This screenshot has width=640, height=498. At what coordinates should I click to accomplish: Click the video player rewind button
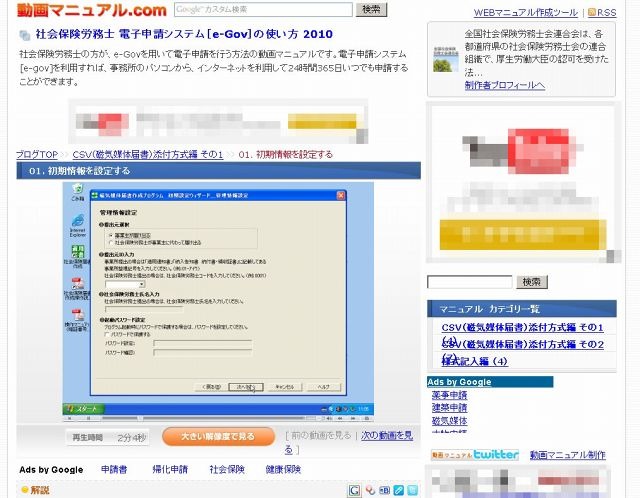[x=340, y=418]
